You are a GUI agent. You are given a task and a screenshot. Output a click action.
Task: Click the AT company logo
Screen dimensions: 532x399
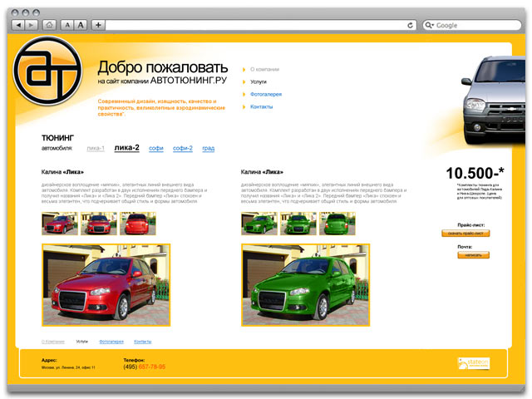[x=47, y=71]
